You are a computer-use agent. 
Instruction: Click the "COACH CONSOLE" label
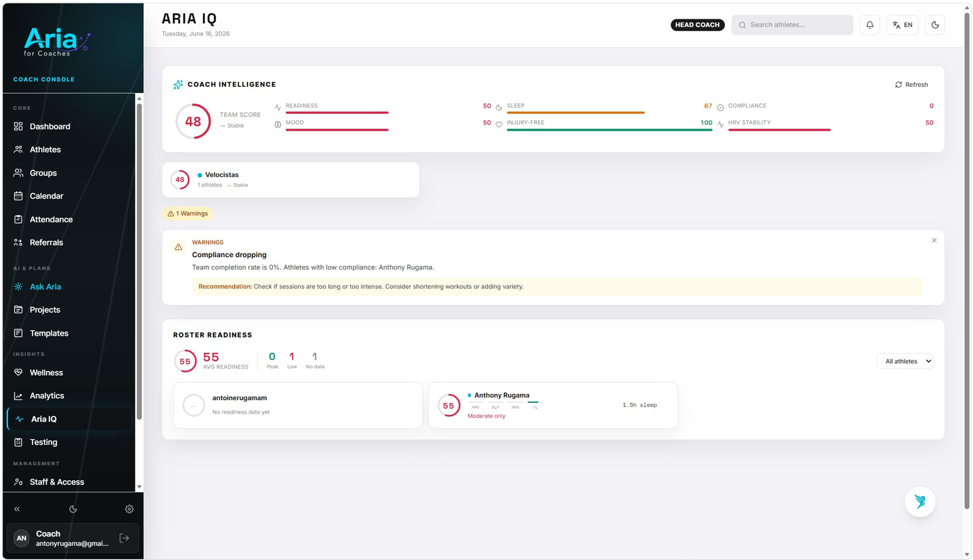point(44,79)
